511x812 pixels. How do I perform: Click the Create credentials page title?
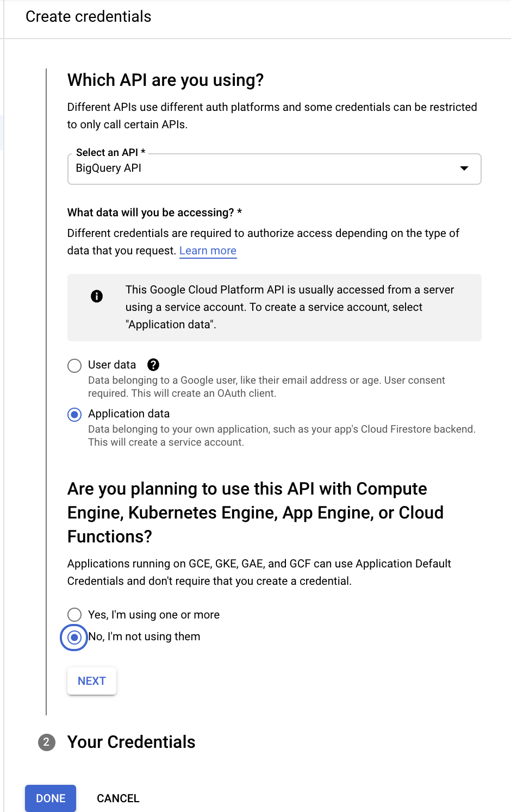click(x=89, y=16)
